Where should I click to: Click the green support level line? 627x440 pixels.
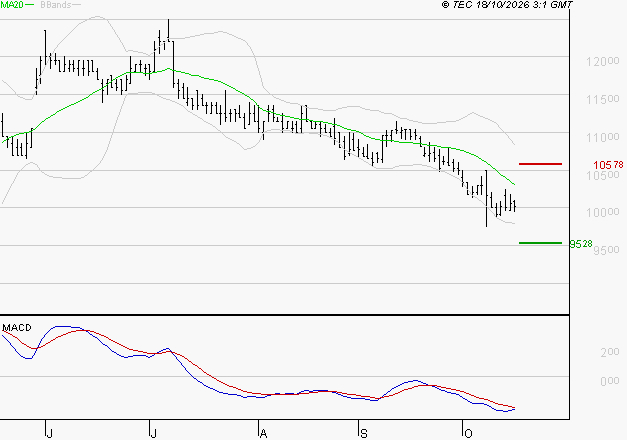click(540, 243)
